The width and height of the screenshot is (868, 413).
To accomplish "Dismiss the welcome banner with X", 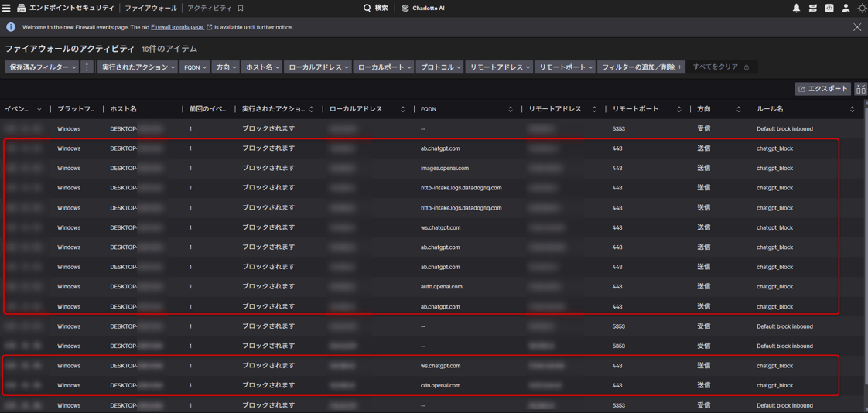I will click(x=857, y=26).
